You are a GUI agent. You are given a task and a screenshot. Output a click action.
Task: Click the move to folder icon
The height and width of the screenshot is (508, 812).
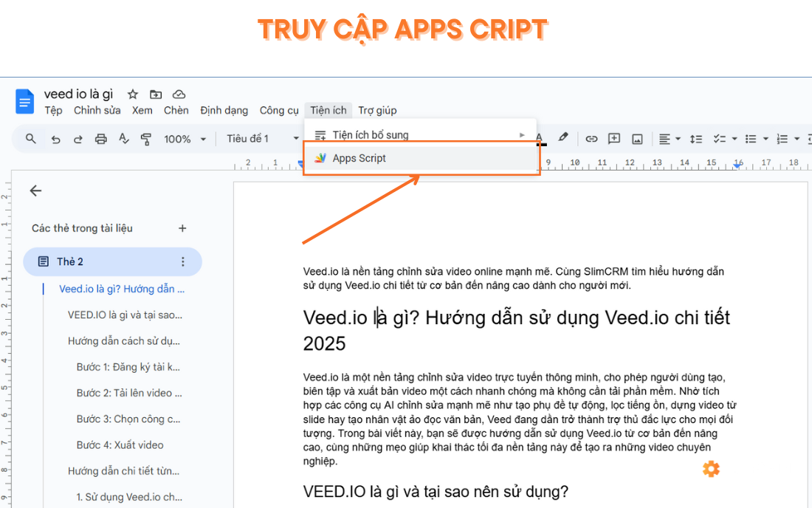[x=155, y=95]
